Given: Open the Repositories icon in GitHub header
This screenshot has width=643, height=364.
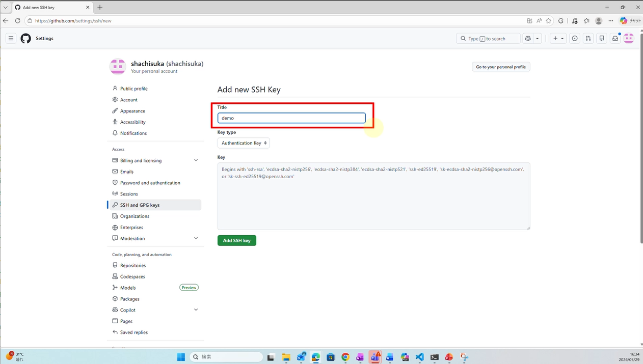Looking at the screenshot, I should click(602, 38).
